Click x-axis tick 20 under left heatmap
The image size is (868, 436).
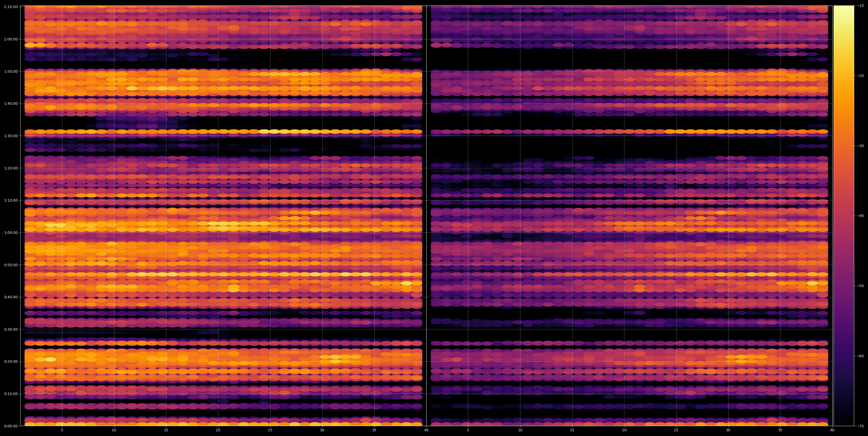tap(218, 430)
